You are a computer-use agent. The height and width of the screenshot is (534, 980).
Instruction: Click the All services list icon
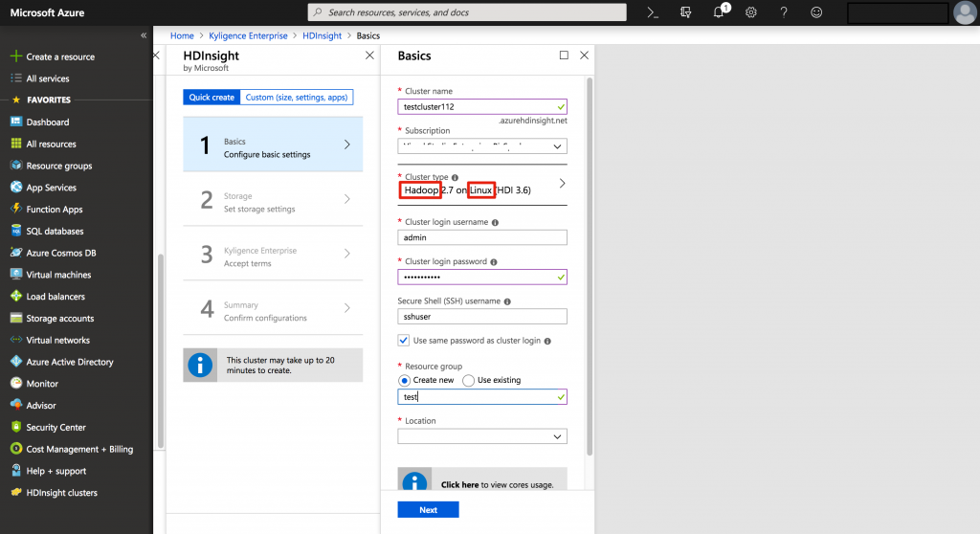click(x=16, y=78)
